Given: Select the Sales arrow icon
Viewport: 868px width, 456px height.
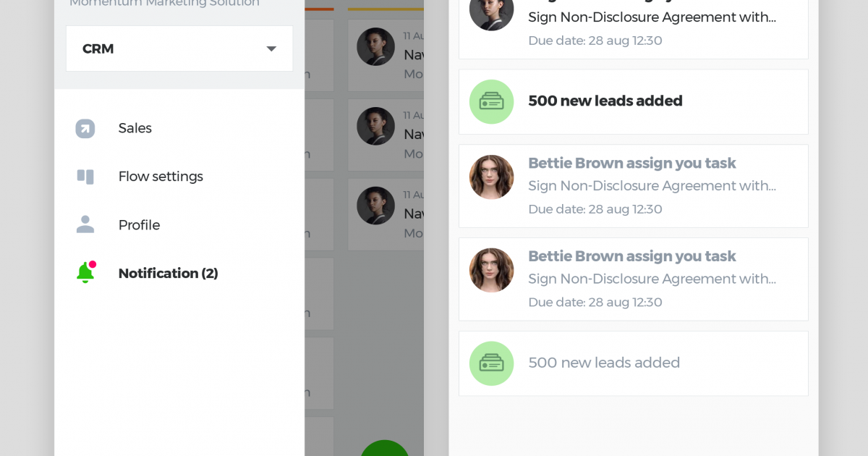Looking at the screenshot, I should [x=85, y=129].
